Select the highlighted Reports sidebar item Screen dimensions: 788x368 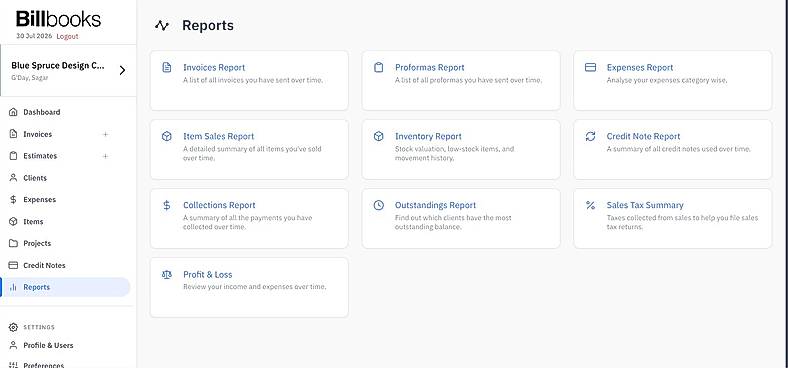coord(65,287)
